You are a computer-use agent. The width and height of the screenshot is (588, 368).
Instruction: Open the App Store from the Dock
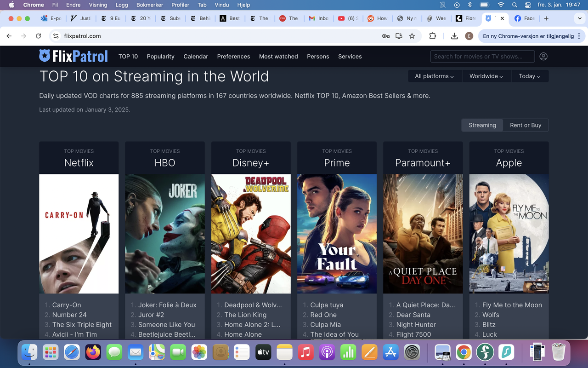[x=390, y=352]
